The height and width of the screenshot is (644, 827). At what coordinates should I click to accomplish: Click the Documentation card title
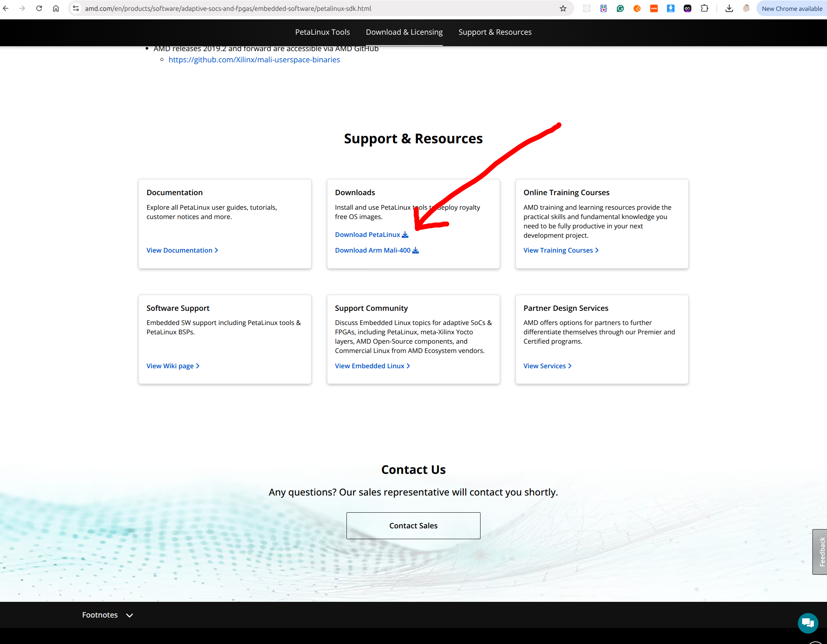175,193
